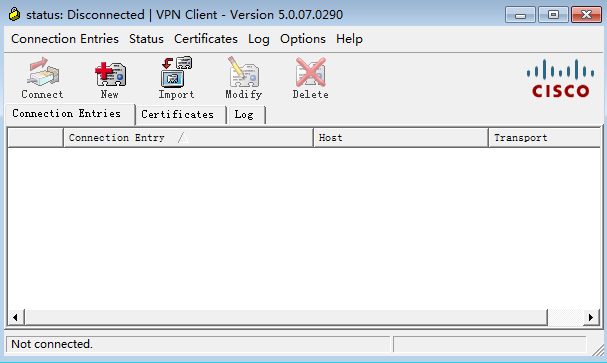This screenshot has height=363, width=607.
Task: Switch to the Log tab
Action: pyautogui.click(x=247, y=115)
